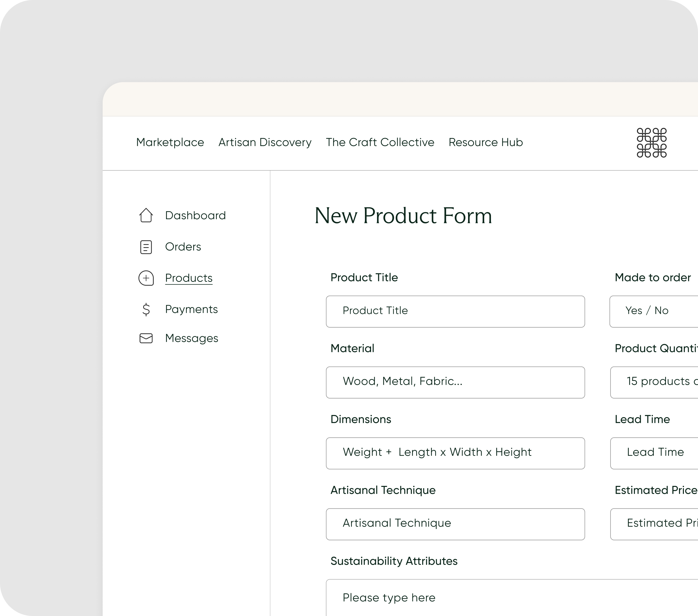This screenshot has height=616, width=698.
Task: Click the Made to order label
Action: click(653, 277)
